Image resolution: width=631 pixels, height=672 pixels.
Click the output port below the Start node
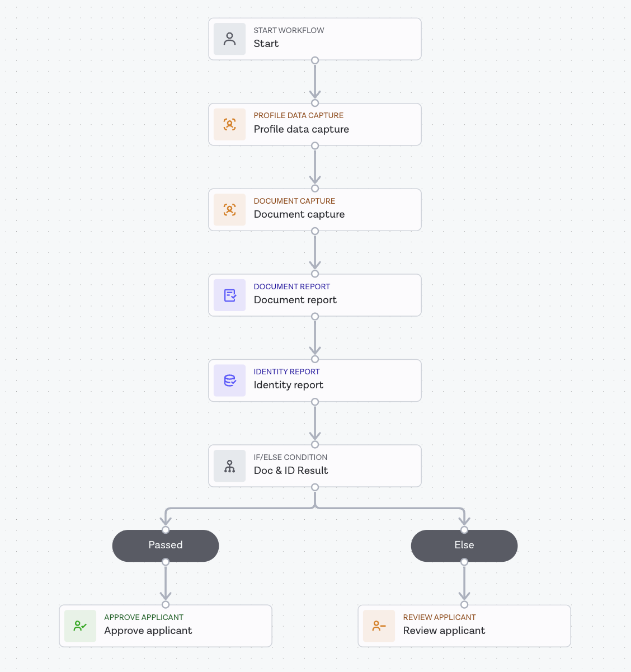[315, 60]
